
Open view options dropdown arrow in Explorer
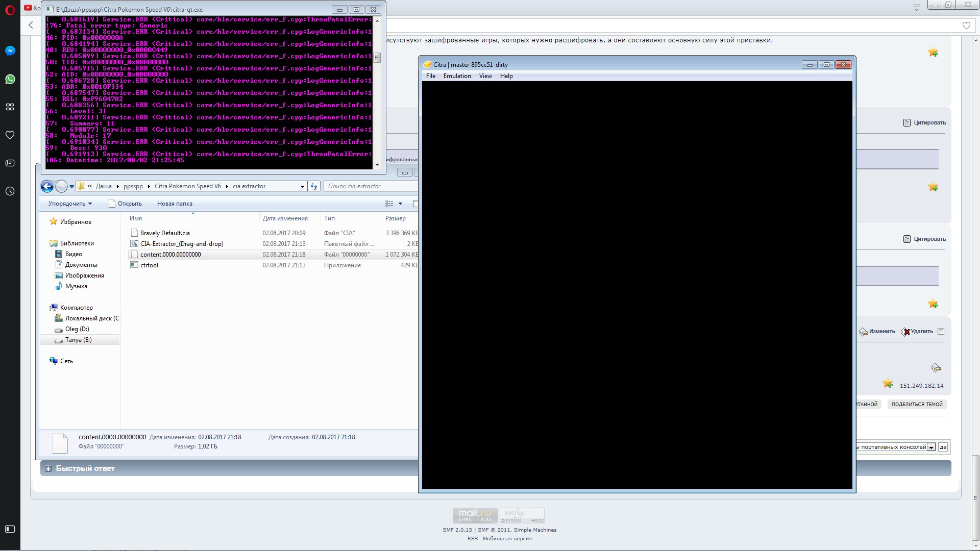400,204
